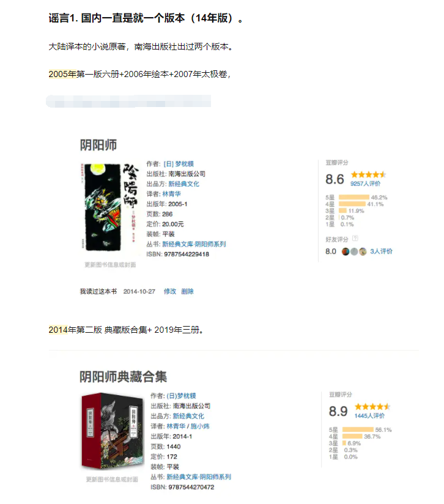This screenshot has width=444, height=504.
Task: Click the star rating icons beside 8.9
Action: click(372, 407)
